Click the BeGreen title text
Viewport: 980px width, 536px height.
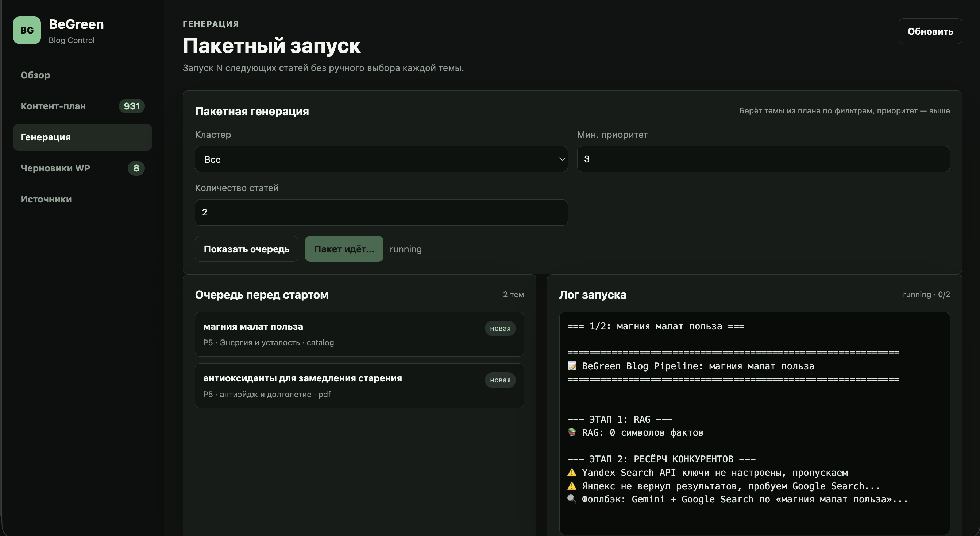tap(76, 24)
